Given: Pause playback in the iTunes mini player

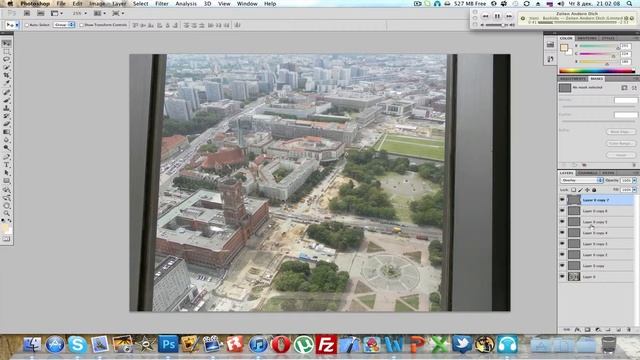Looking at the screenshot, I should (497, 16).
